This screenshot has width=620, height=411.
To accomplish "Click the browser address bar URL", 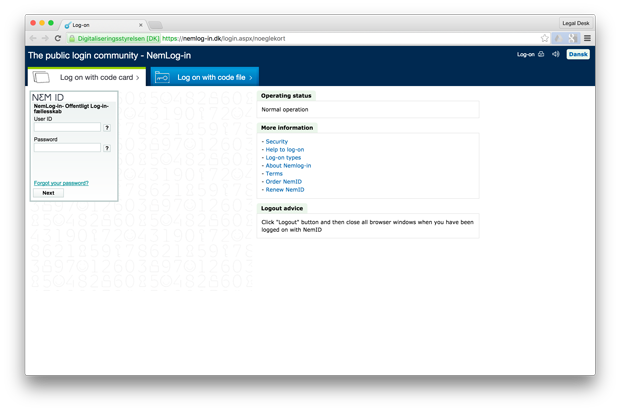I will (223, 38).
